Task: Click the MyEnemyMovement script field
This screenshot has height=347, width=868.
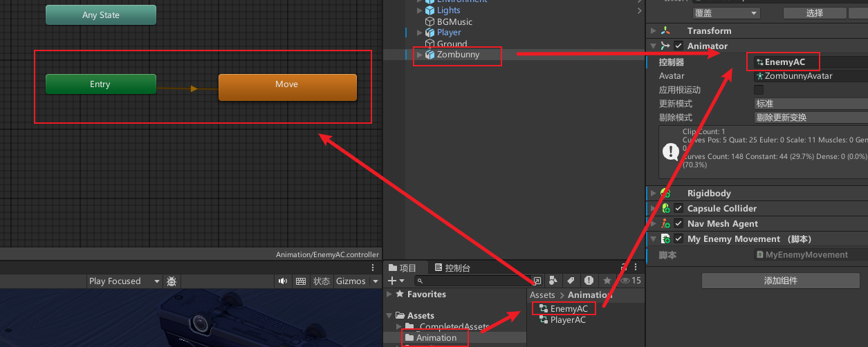Action: click(x=811, y=255)
